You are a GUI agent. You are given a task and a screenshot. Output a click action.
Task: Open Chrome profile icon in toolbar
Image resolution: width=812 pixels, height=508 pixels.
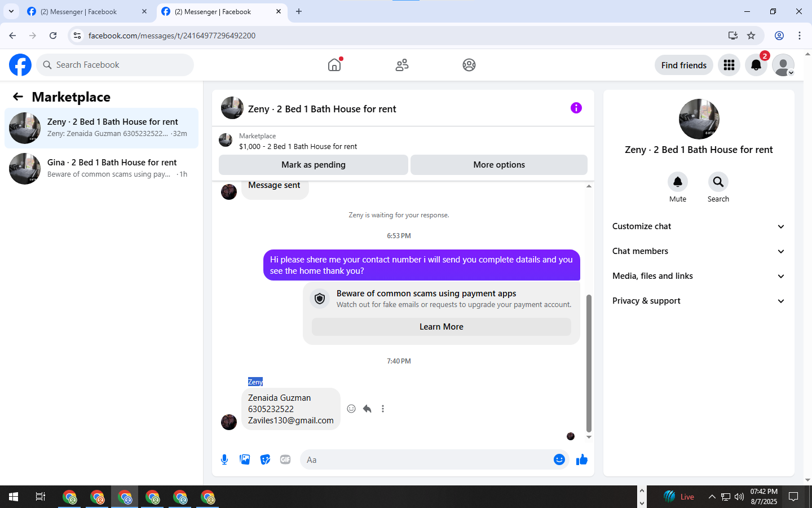779,36
